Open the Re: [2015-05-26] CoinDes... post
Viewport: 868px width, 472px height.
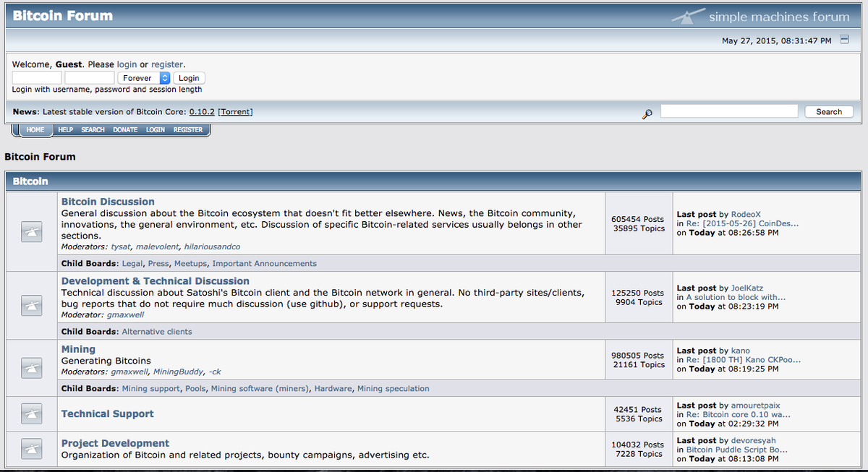742,223
